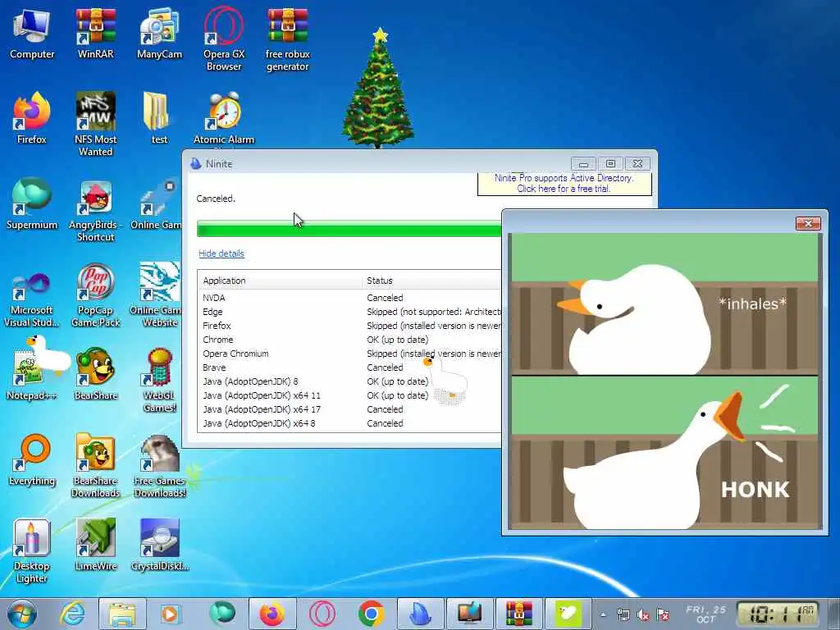The height and width of the screenshot is (630, 840).
Task: Select the Edge row in Ninite list
Action: [x=349, y=312]
